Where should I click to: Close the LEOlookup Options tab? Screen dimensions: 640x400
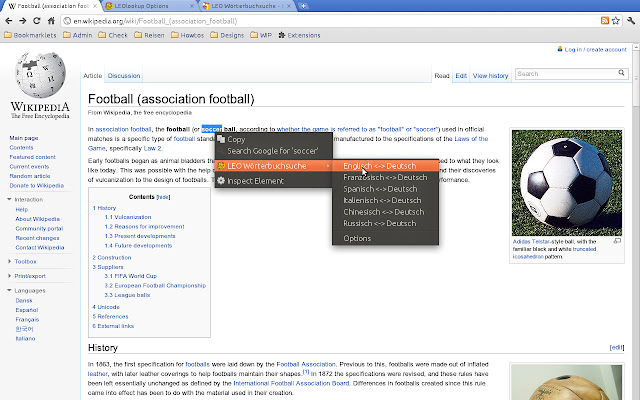tap(192, 6)
